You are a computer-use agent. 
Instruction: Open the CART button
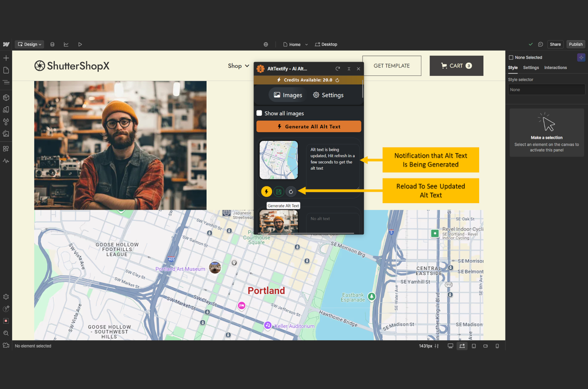click(x=456, y=66)
